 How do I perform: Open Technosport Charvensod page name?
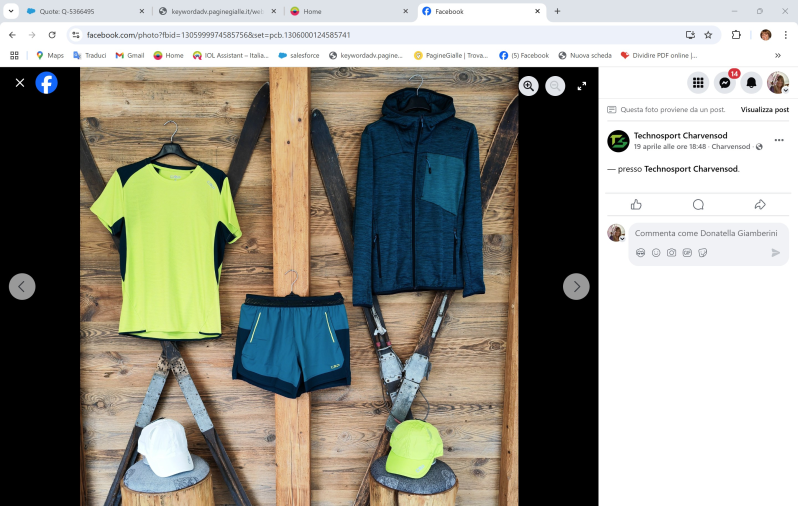pyautogui.click(x=680, y=135)
